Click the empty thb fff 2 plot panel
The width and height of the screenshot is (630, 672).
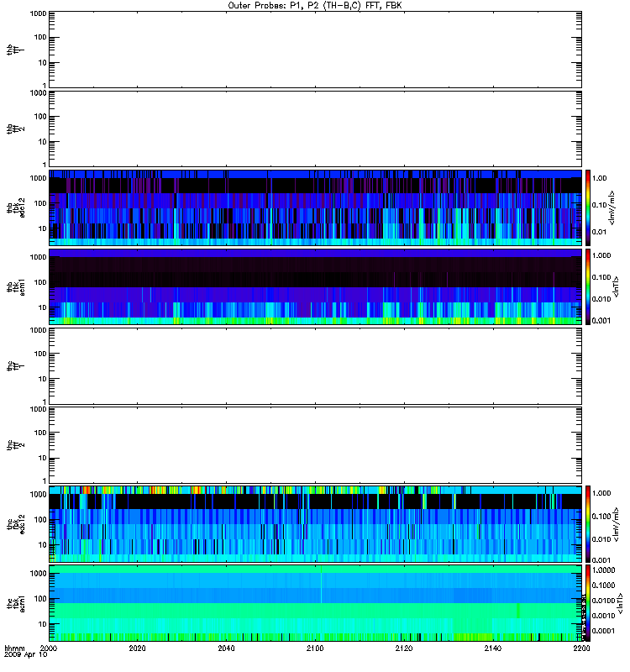(x=315, y=129)
